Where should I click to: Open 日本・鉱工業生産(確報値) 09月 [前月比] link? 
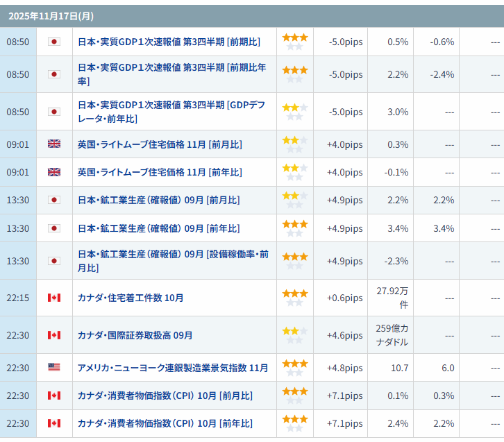158,200
